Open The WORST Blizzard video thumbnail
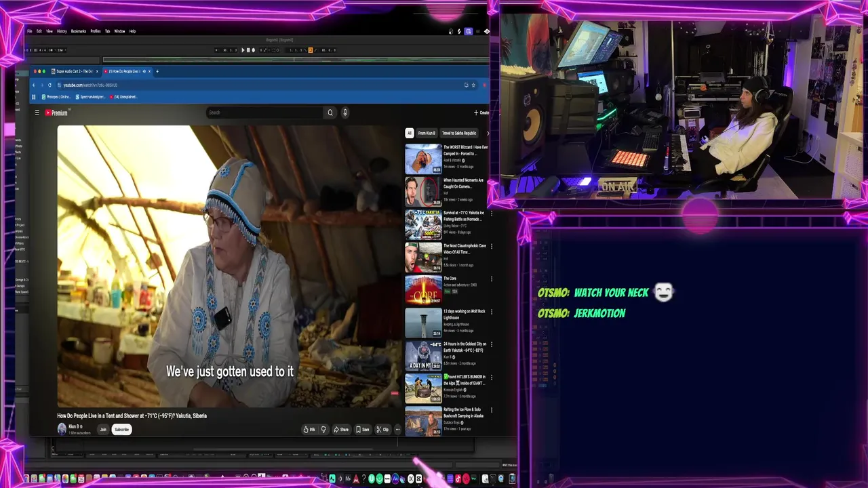 424,159
